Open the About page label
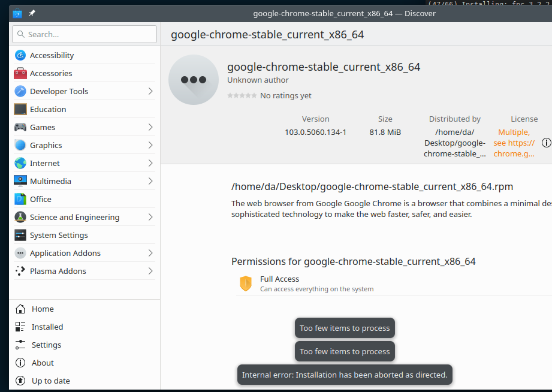The width and height of the screenshot is (552, 392). coord(43,363)
